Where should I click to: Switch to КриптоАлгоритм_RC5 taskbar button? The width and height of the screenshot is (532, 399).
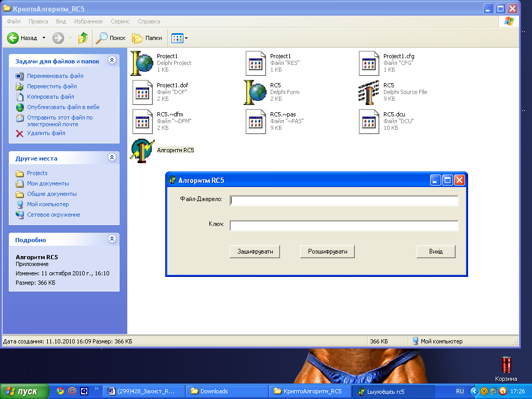click(310, 392)
